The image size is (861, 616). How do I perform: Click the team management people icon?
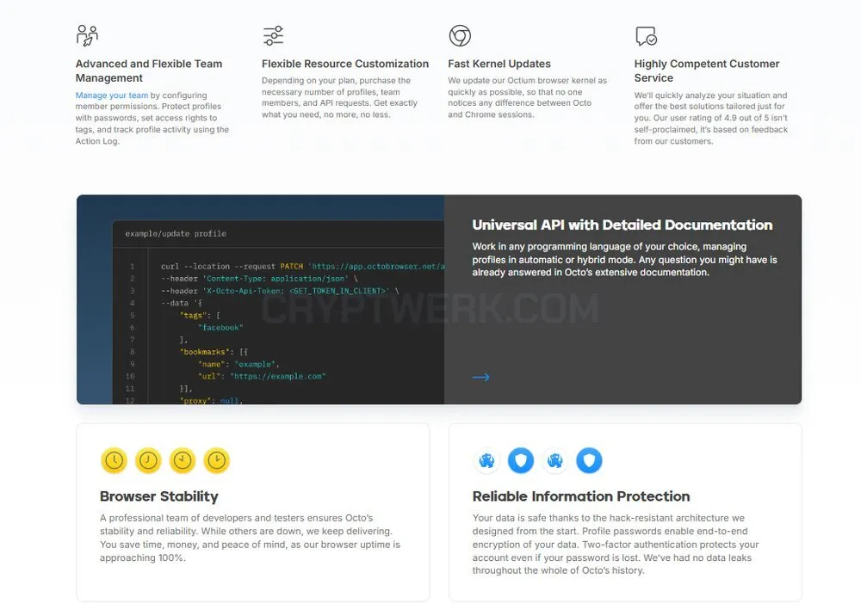tap(87, 35)
